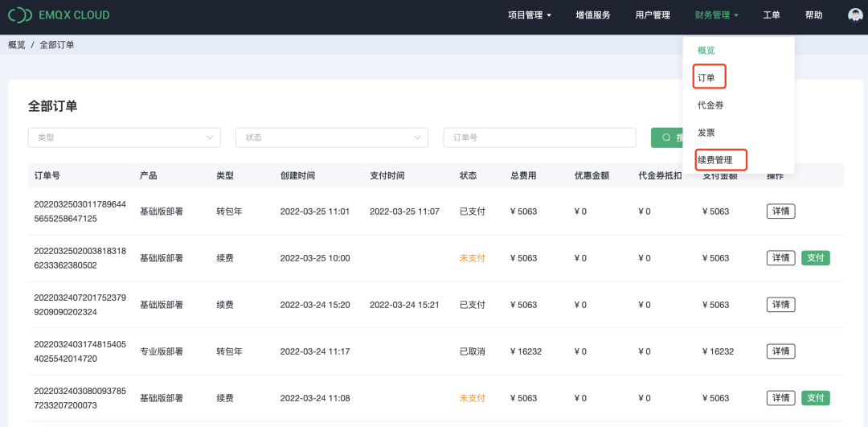
Task: Click the green search button
Action: point(667,138)
